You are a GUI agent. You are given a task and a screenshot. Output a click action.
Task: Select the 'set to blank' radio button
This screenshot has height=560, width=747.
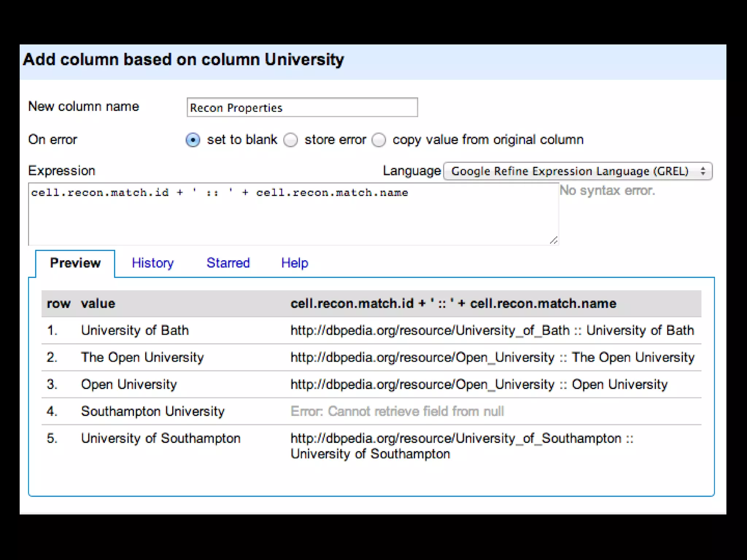click(x=193, y=140)
